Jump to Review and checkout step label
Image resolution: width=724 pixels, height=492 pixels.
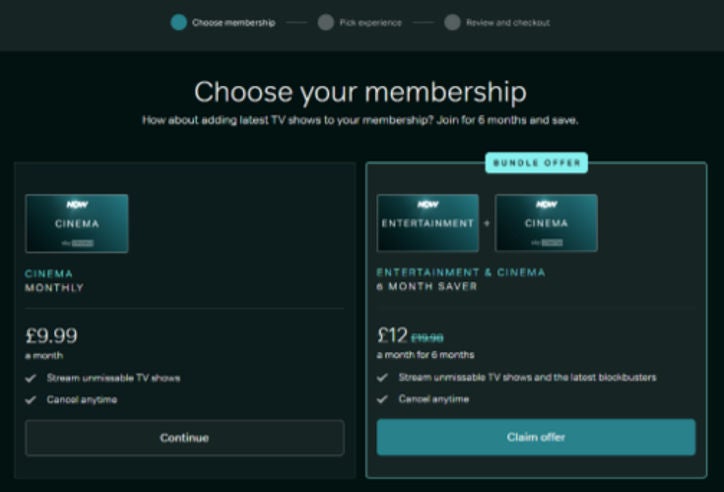coord(508,23)
